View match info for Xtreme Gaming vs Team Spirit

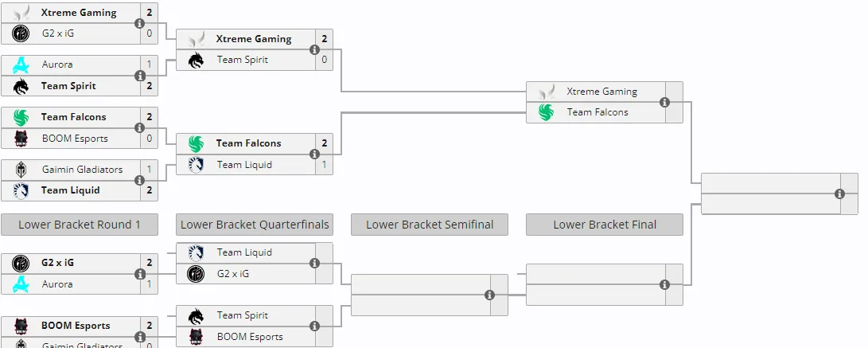coord(314,50)
